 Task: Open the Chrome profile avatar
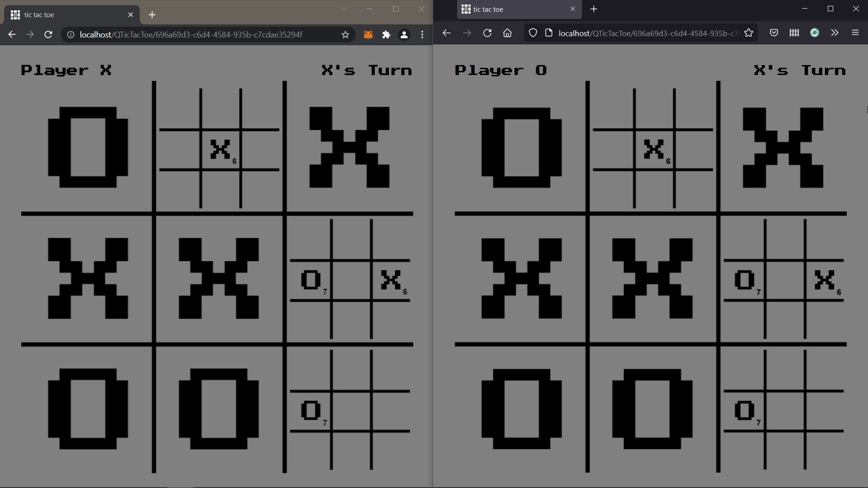(x=404, y=35)
